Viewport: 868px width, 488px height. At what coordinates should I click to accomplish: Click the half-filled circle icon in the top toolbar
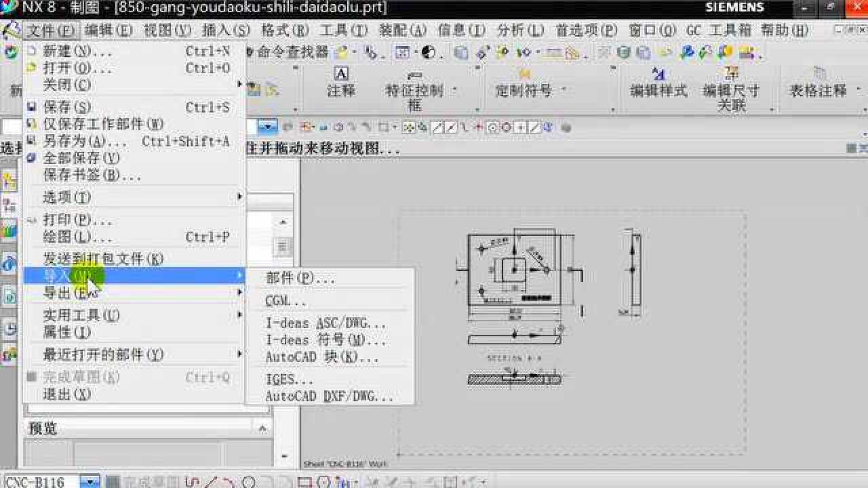tap(428, 52)
